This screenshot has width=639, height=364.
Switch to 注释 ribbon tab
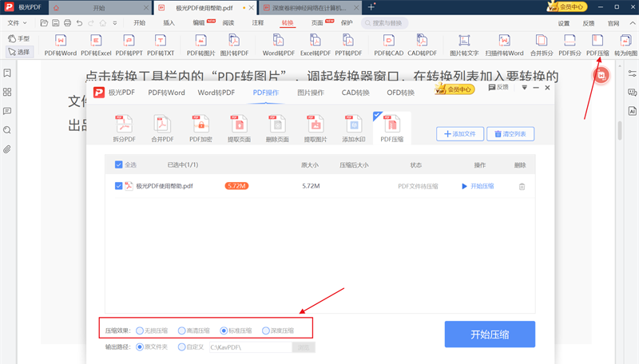tap(257, 23)
